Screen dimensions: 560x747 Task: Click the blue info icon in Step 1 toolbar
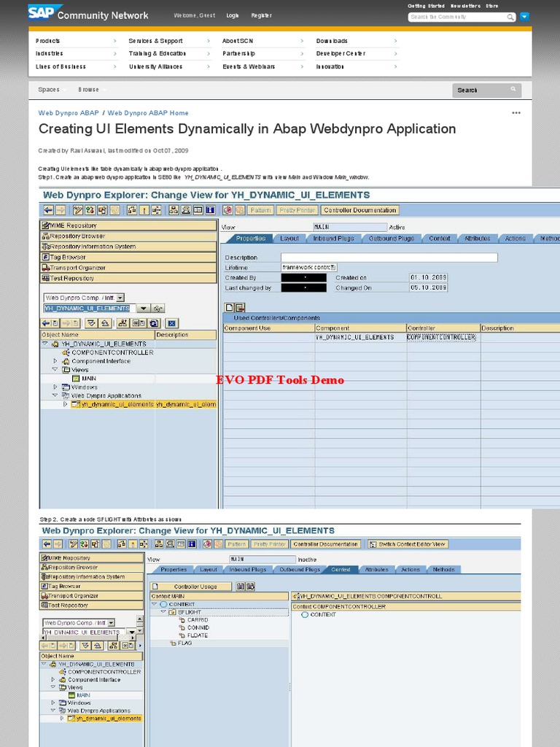pyautogui.click(x=210, y=210)
